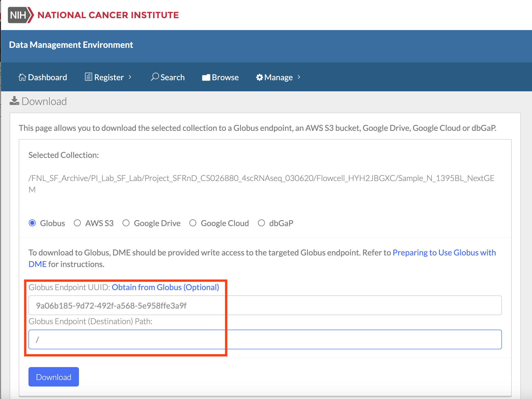This screenshot has height=399, width=532.
Task: Expand the Register menu chevron
Action: tap(130, 77)
